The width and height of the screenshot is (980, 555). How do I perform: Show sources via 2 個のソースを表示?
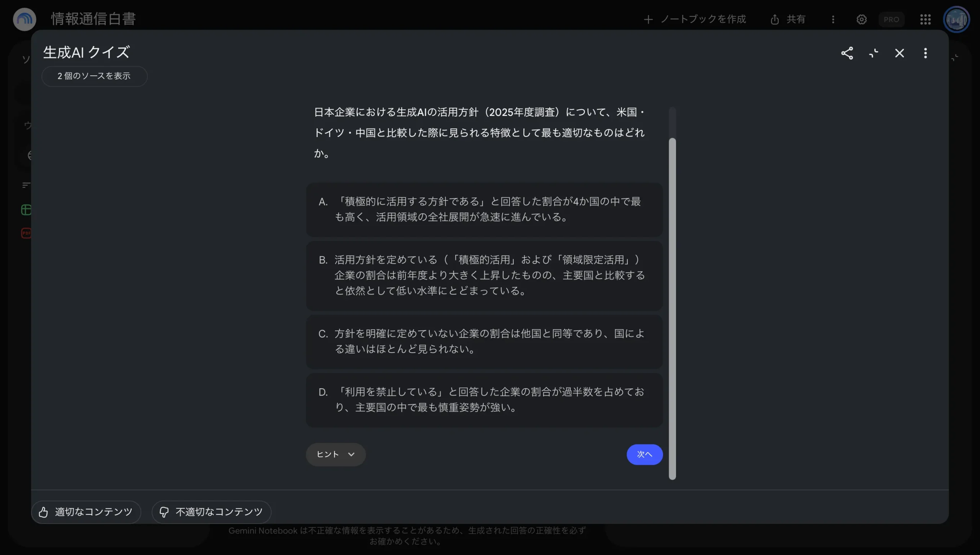click(94, 76)
